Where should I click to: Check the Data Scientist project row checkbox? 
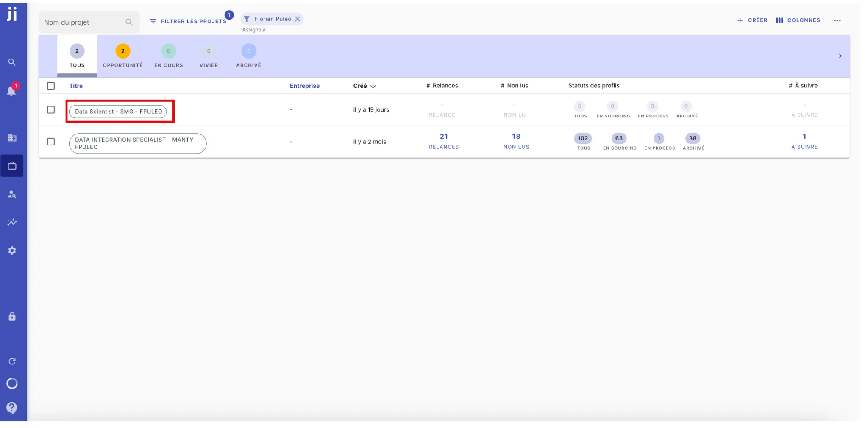point(51,109)
